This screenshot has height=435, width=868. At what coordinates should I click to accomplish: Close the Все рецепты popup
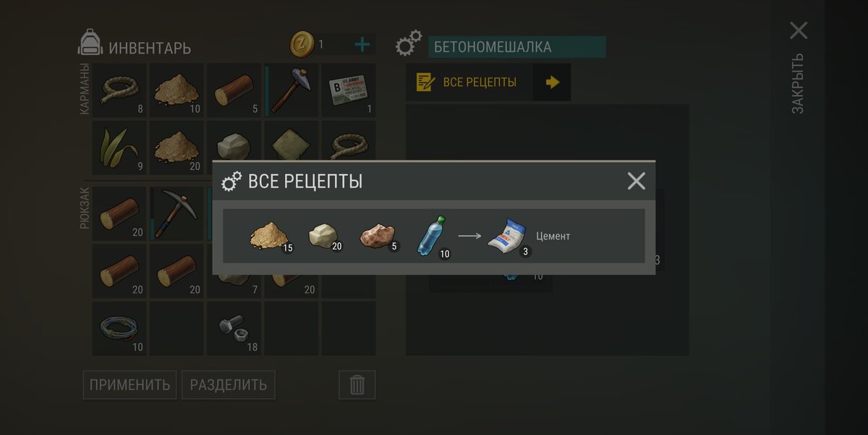tap(636, 181)
